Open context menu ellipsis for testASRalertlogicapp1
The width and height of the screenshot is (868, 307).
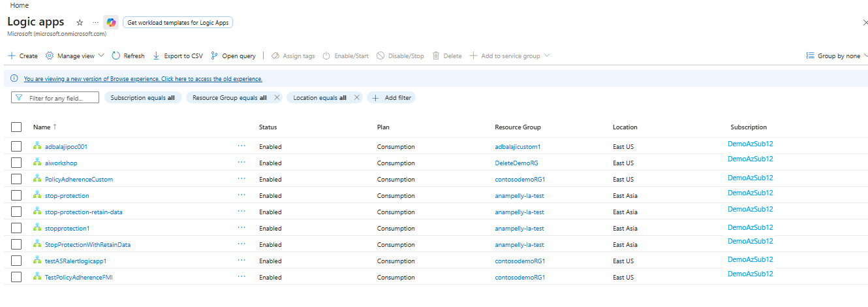(241, 261)
